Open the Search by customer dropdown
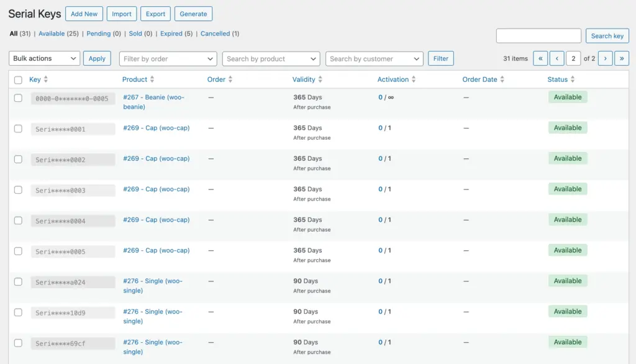This screenshot has height=364, width=636. click(374, 58)
